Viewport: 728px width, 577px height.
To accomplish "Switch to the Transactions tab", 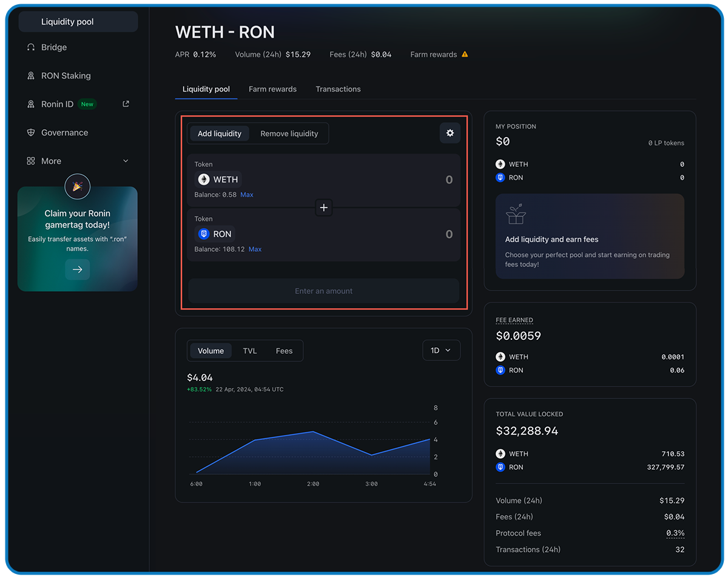I will 338,89.
